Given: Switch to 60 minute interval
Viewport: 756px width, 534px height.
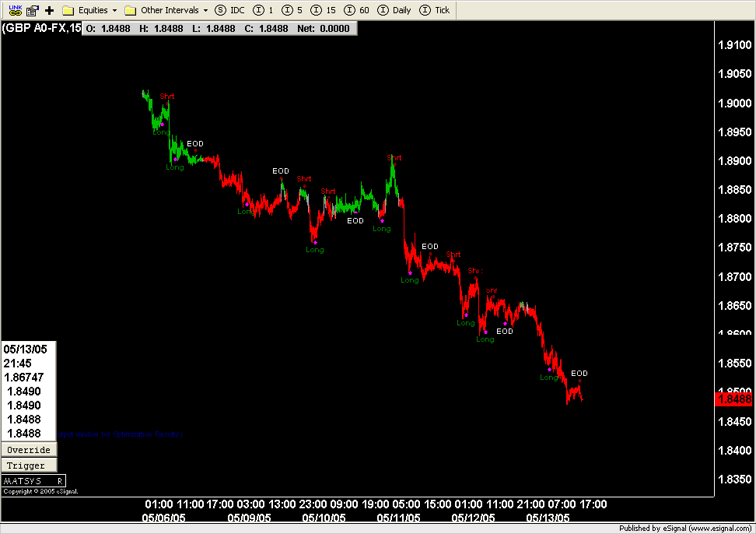Looking at the screenshot, I should coord(356,10).
